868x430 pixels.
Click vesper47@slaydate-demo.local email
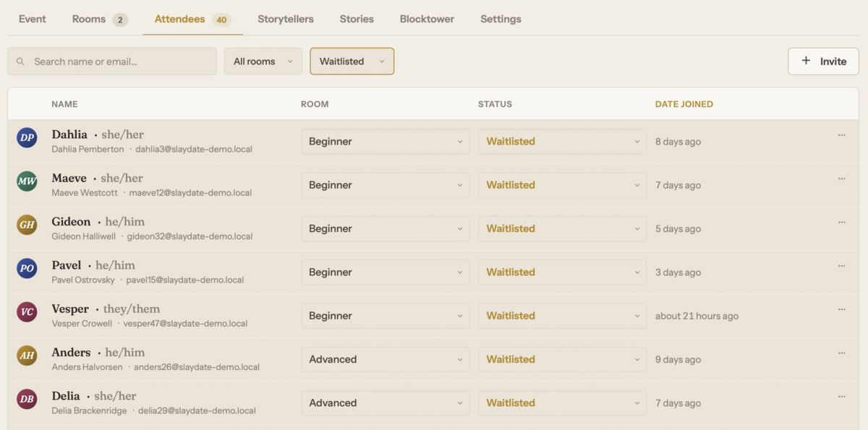[185, 323]
